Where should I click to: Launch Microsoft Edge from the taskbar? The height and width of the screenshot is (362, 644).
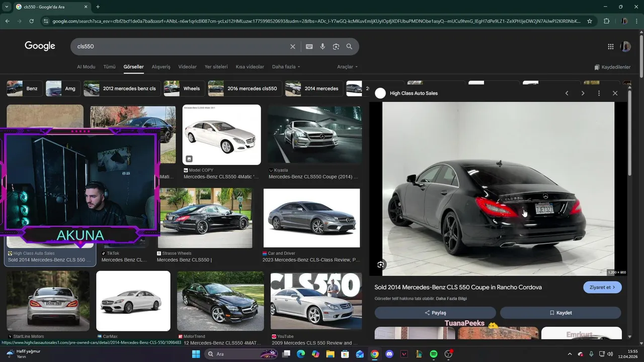[x=301, y=354]
